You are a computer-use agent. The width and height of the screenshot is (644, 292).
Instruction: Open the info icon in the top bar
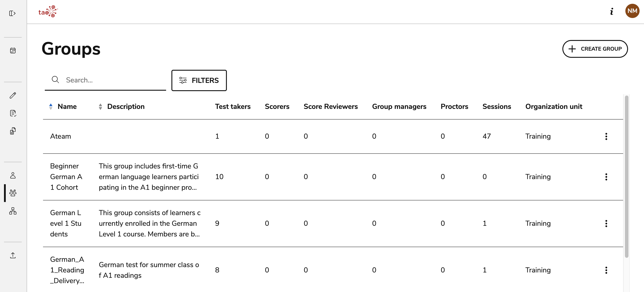[612, 11]
